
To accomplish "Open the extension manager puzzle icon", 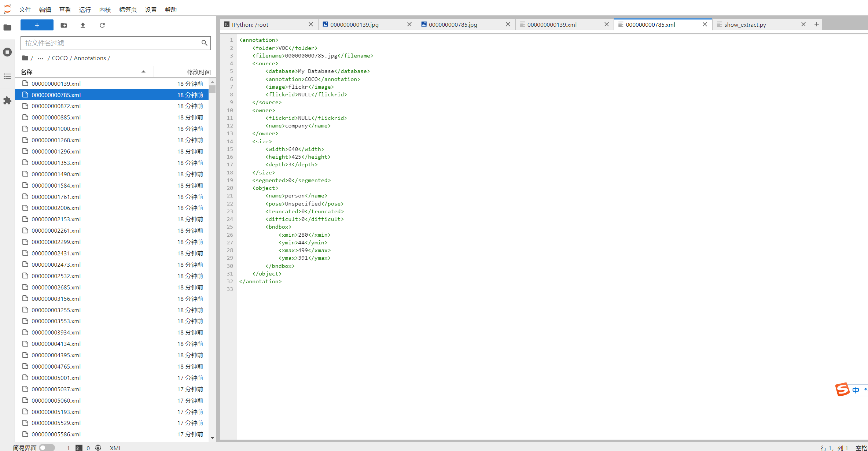I will point(7,100).
